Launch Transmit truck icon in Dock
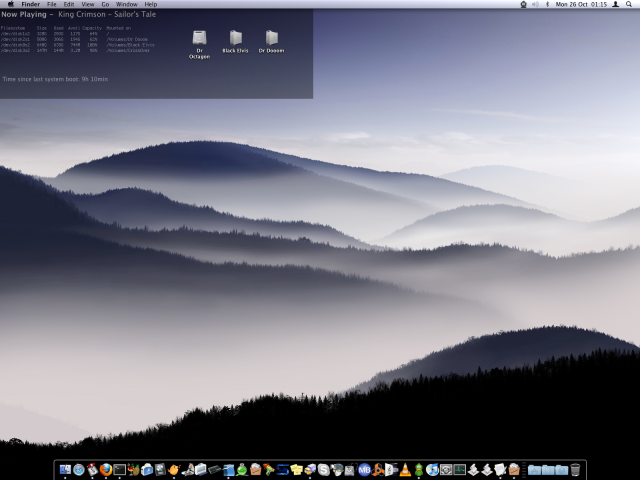640x480 pixels. [310, 470]
